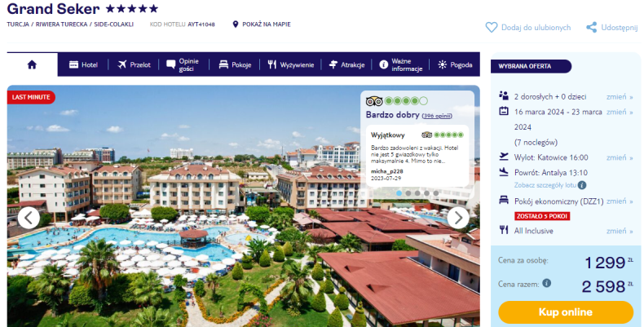Viewport: 644px width, 327px height.
Task: Change All Inclusive board via zmień
Action: click(620, 232)
